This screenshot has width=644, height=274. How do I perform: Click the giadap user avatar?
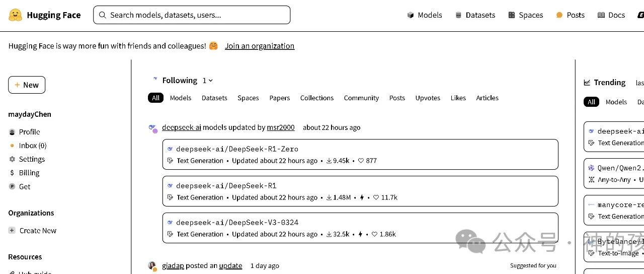(x=152, y=266)
